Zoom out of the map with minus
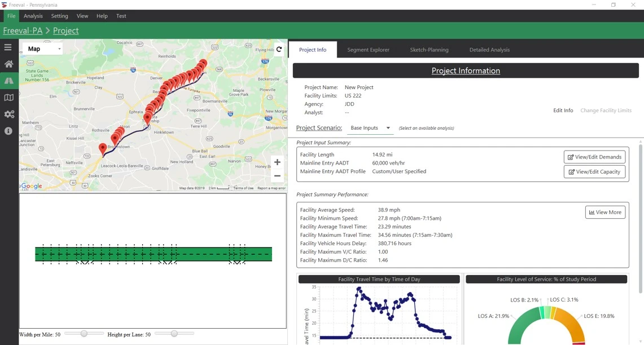This screenshot has width=644, height=345. 277,176
